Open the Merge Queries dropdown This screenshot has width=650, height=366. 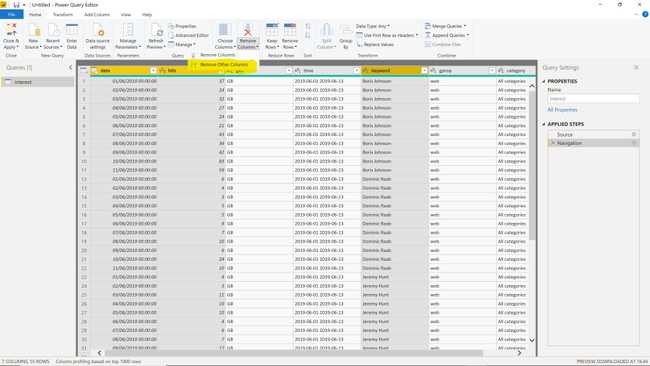coord(446,26)
